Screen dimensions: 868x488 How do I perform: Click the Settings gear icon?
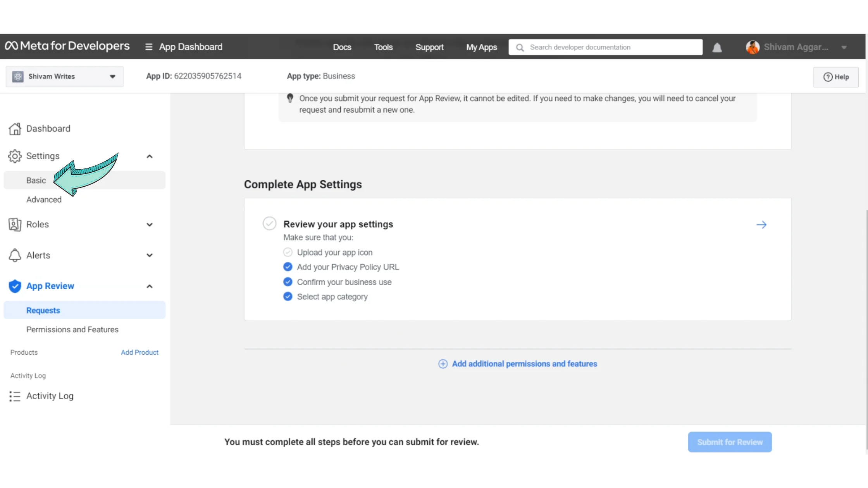[x=15, y=156]
